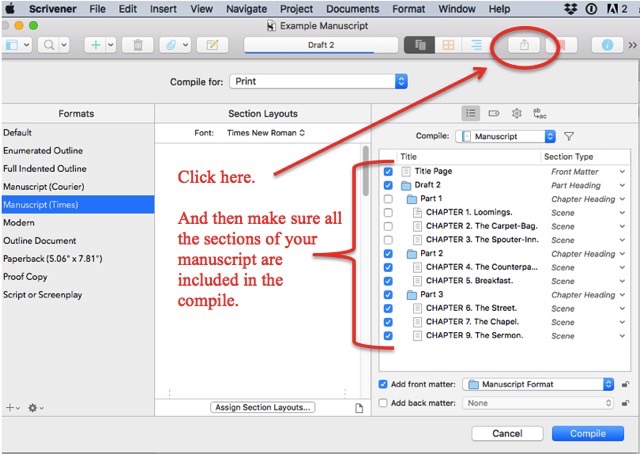The image size is (640, 454).
Task: Open back matter None dropdown
Action: (x=538, y=403)
